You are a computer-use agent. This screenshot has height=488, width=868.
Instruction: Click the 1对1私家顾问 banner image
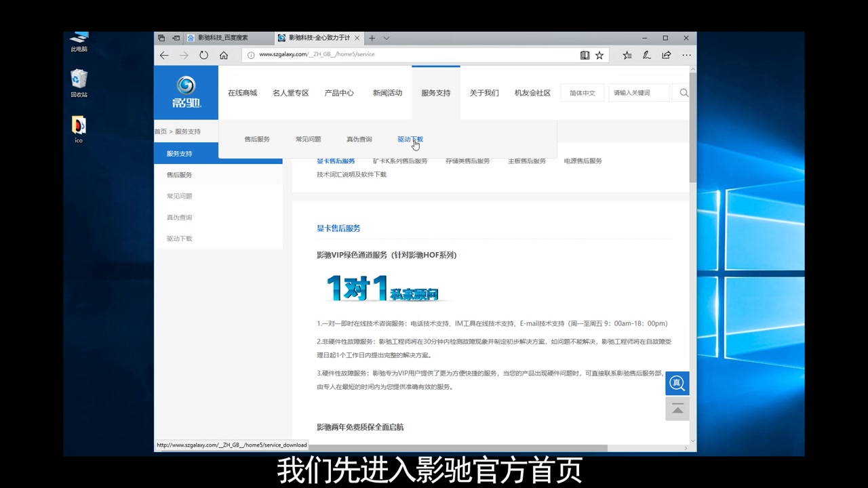[383, 288]
